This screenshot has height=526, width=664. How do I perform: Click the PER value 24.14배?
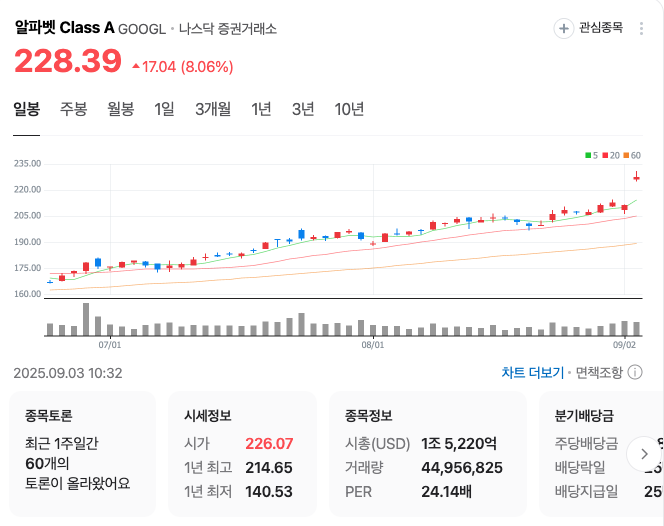tap(446, 492)
